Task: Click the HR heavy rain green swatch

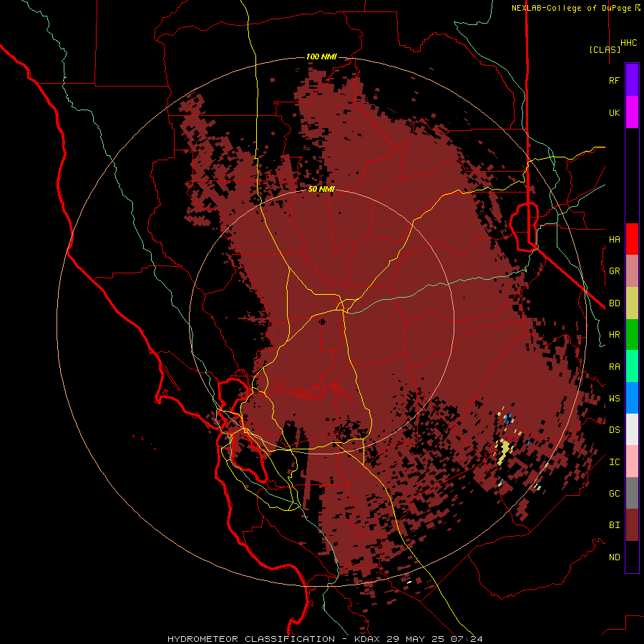Action: point(632,335)
